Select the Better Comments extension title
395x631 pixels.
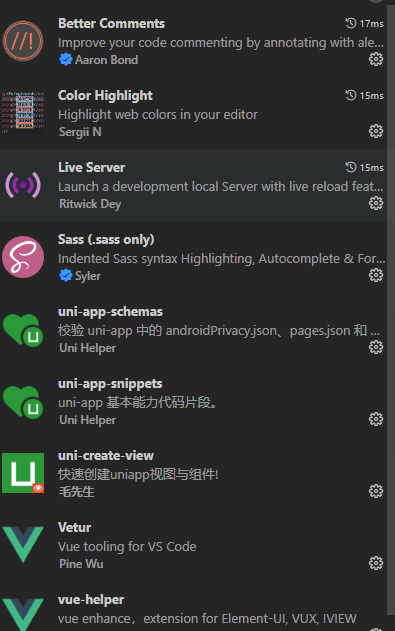click(x=111, y=23)
